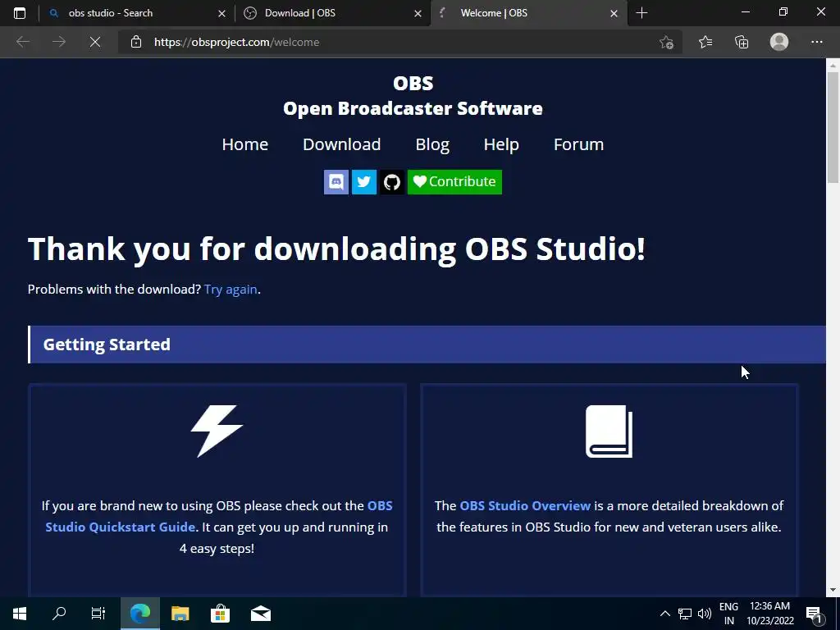Open the OBS Twitter icon link
The image size is (840, 630).
(x=363, y=182)
